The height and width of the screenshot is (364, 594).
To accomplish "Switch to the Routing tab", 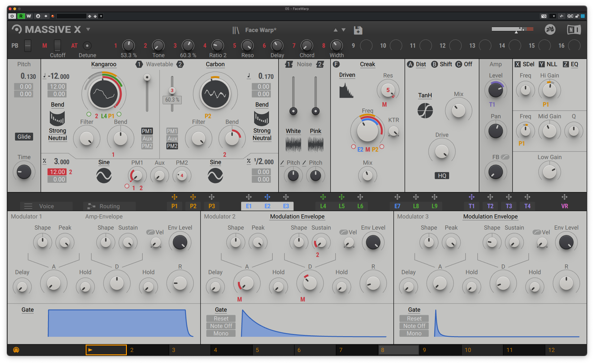I will pos(109,206).
